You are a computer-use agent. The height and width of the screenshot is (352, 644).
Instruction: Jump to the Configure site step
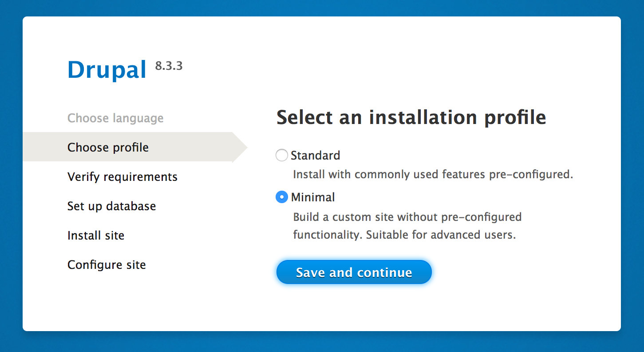(x=107, y=265)
